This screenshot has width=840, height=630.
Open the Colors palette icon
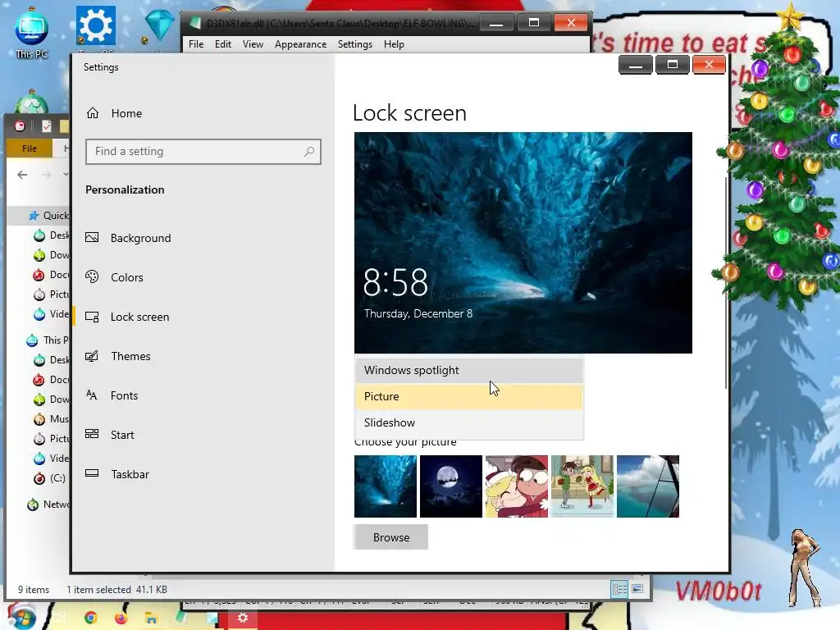92,277
